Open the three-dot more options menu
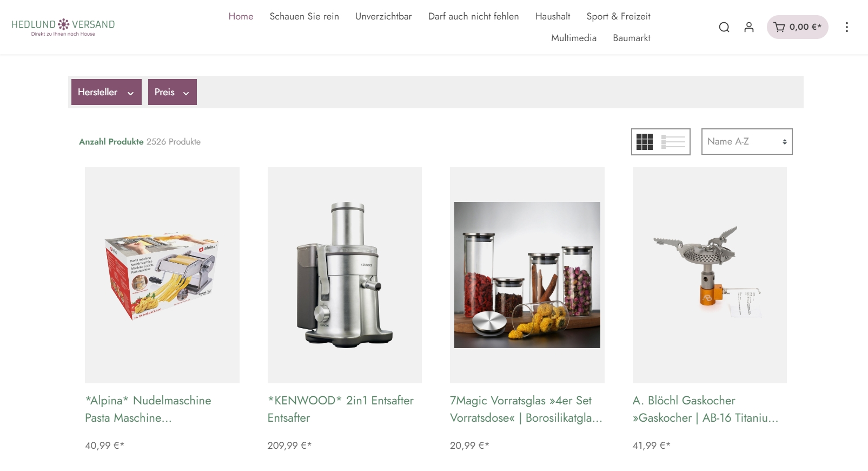The image size is (868, 471). [847, 27]
